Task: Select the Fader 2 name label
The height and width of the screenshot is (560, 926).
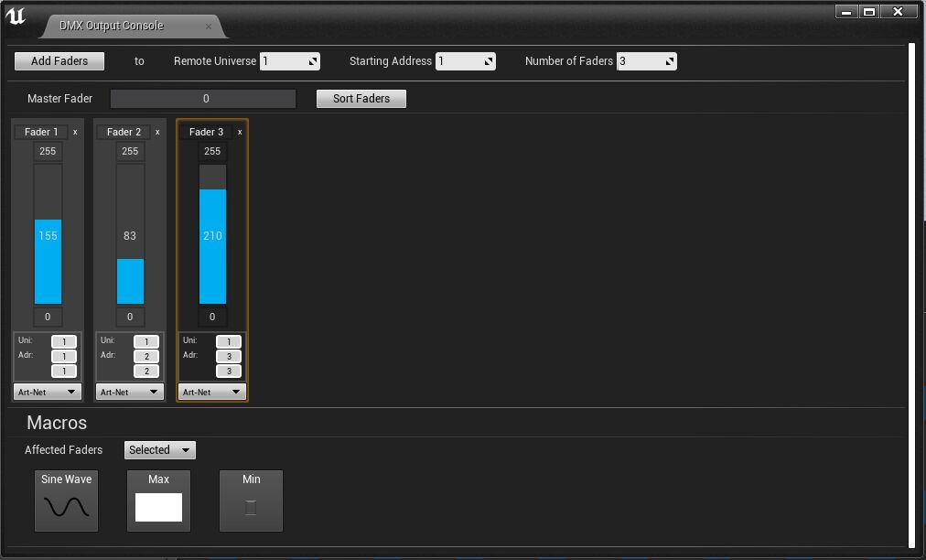Action: 124,132
